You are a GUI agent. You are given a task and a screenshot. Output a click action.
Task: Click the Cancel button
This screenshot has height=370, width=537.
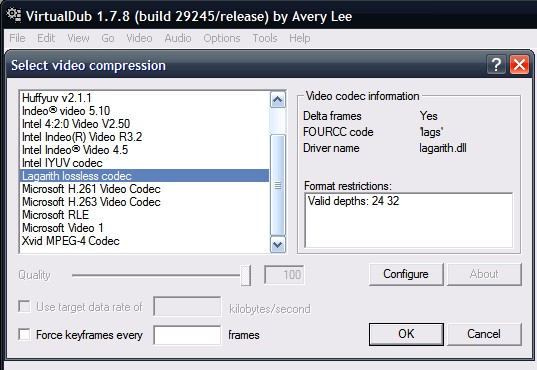point(484,334)
